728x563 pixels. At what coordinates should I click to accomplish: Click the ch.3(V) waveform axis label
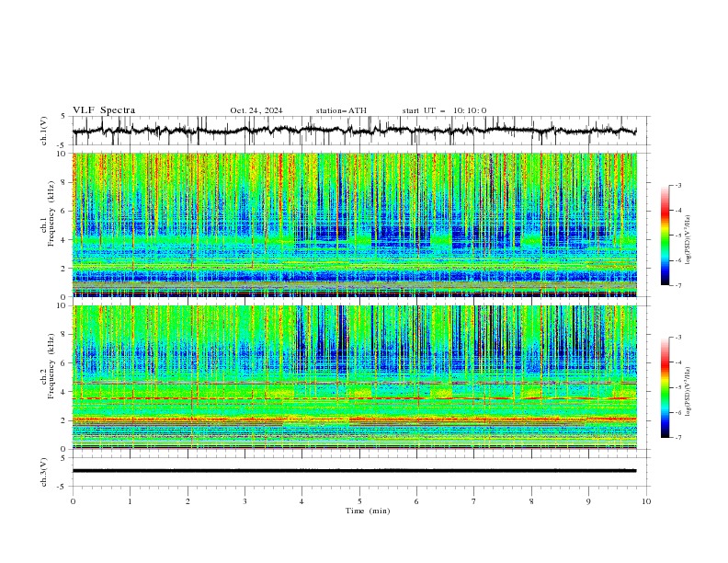pos(44,472)
